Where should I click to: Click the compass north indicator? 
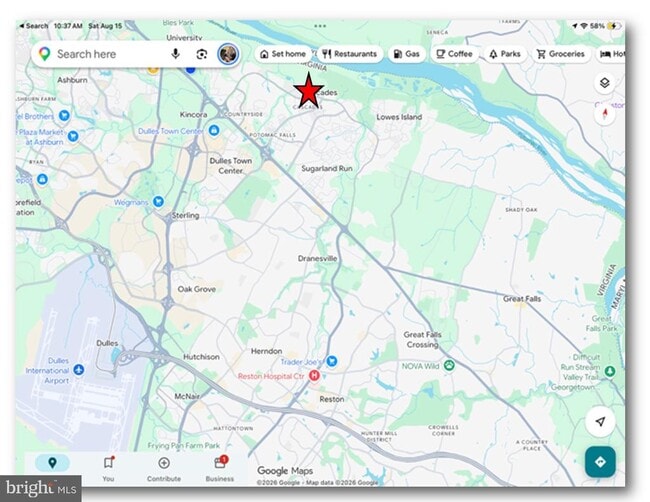(x=605, y=113)
